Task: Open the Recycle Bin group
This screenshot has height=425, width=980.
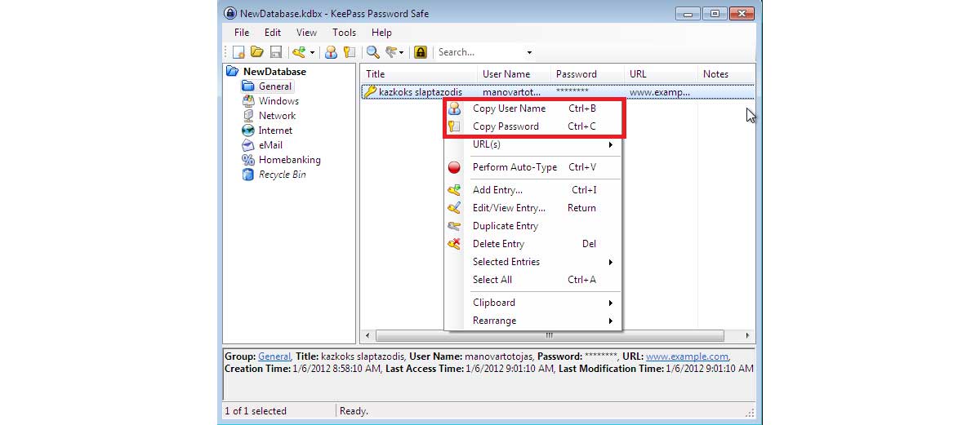Action: point(283,175)
